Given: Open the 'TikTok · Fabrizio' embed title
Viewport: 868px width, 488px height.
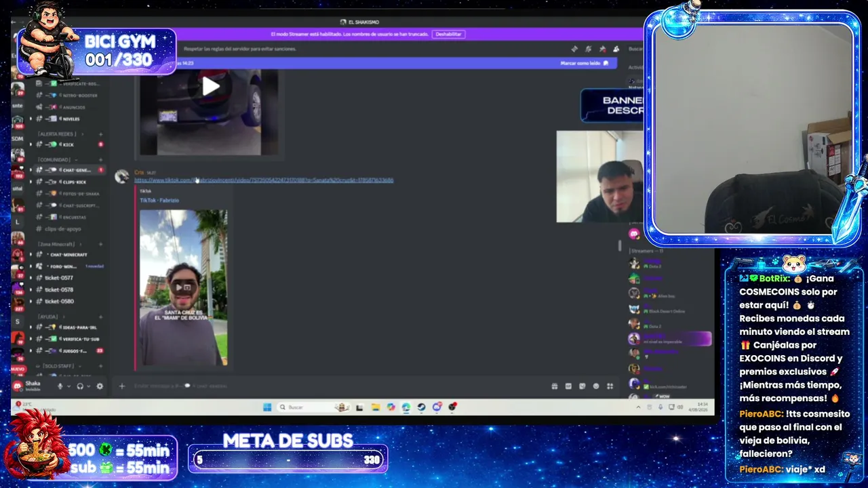Looking at the screenshot, I should click(159, 201).
